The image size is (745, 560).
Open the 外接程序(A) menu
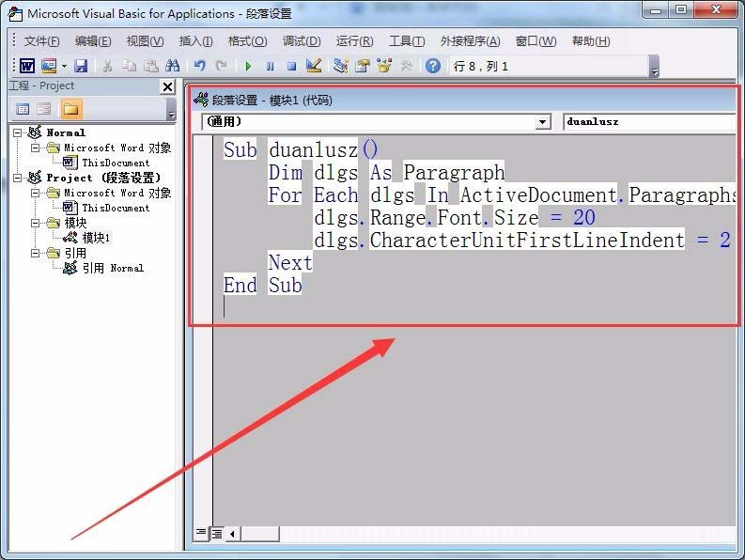470,41
